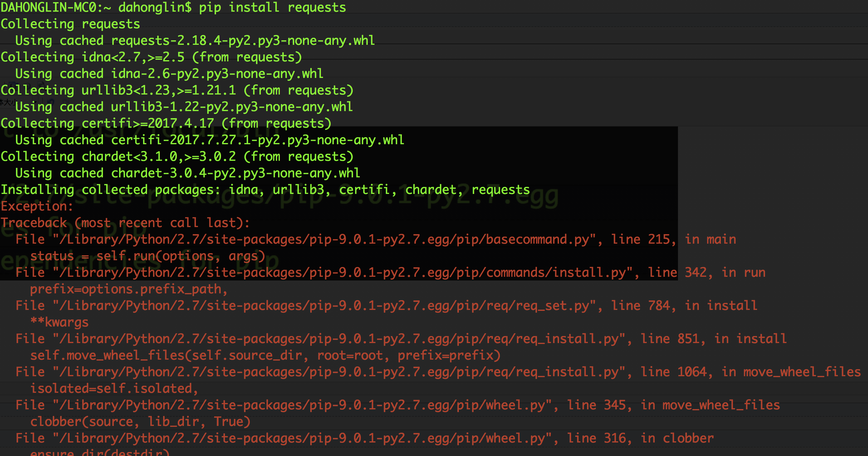This screenshot has height=456, width=868.
Task: Click the chardet-3.0.4 wheel filename
Action: [235, 173]
